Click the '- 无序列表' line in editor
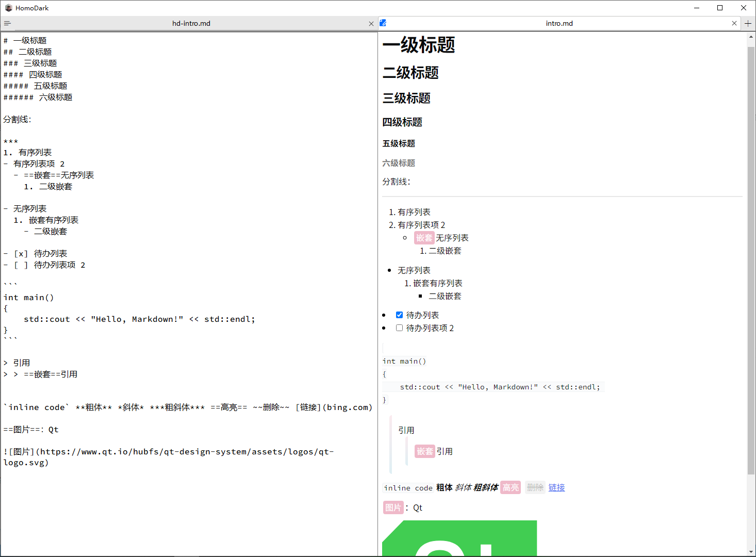Viewport: 756px width, 557px height. 25,208
